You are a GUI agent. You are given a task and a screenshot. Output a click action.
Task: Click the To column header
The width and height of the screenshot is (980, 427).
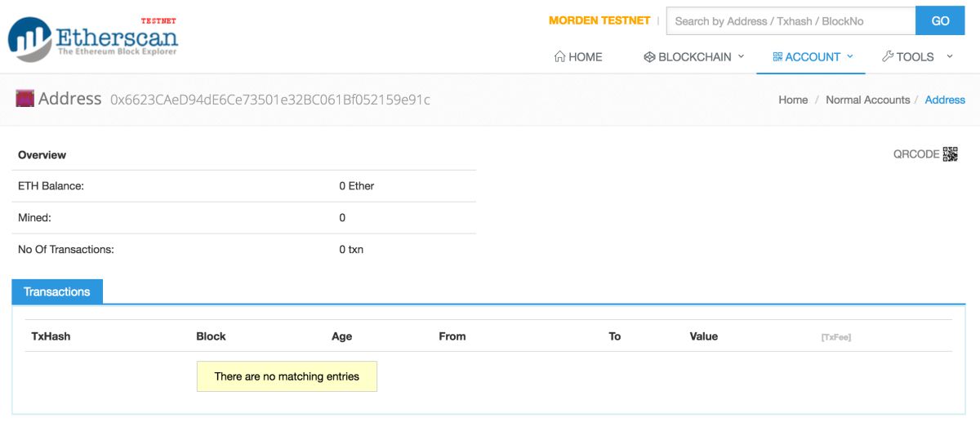tap(615, 336)
